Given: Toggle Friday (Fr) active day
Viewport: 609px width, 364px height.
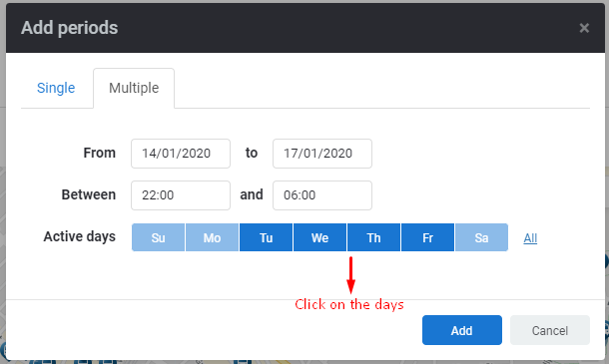Looking at the screenshot, I should (x=428, y=237).
